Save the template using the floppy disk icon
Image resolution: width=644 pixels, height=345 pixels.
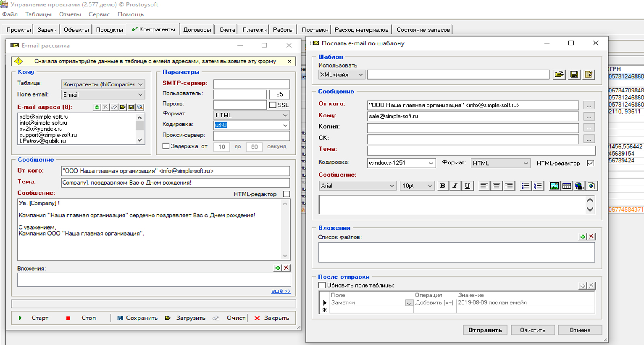coord(574,74)
